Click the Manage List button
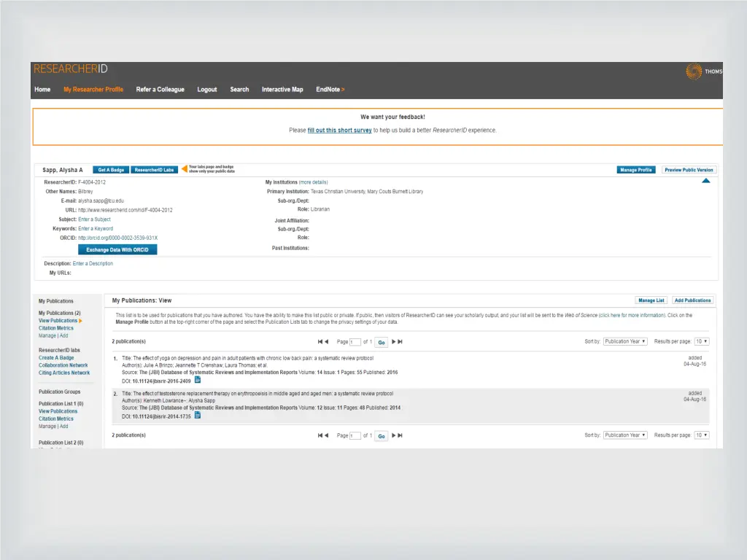Screen dimensions: 747x560 [651, 300]
